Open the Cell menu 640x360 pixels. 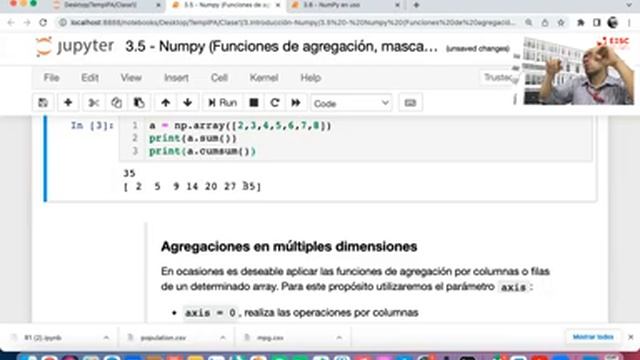pos(219,78)
